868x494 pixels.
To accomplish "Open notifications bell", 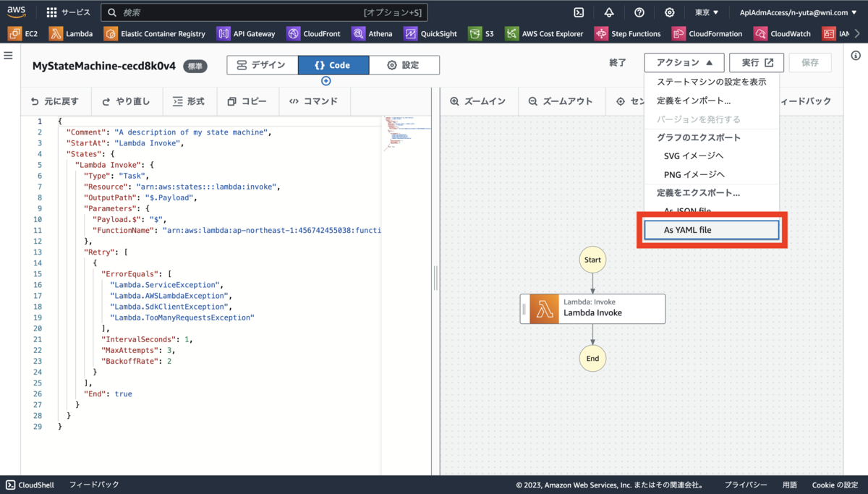I will click(x=609, y=12).
